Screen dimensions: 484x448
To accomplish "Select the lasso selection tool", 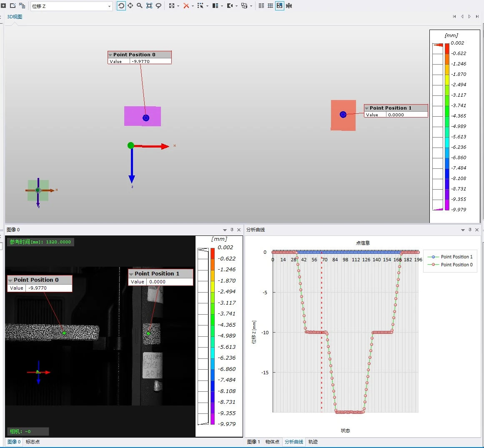I will [158, 5].
